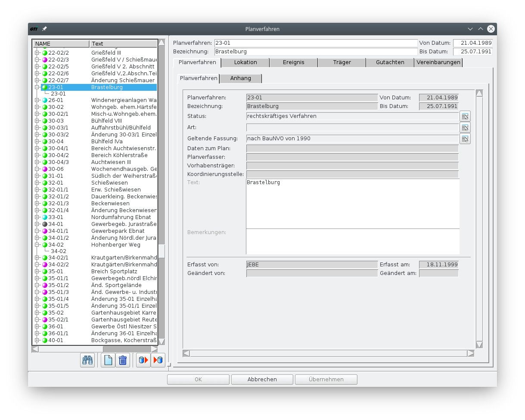Open the Gutachten tab

pos(390,62)
